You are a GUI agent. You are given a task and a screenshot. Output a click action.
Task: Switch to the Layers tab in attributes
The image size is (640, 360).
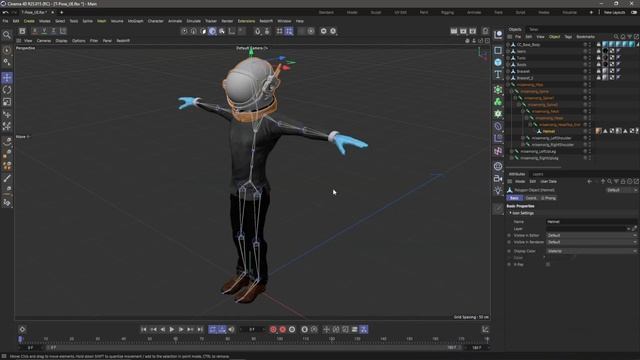[538, 174]
